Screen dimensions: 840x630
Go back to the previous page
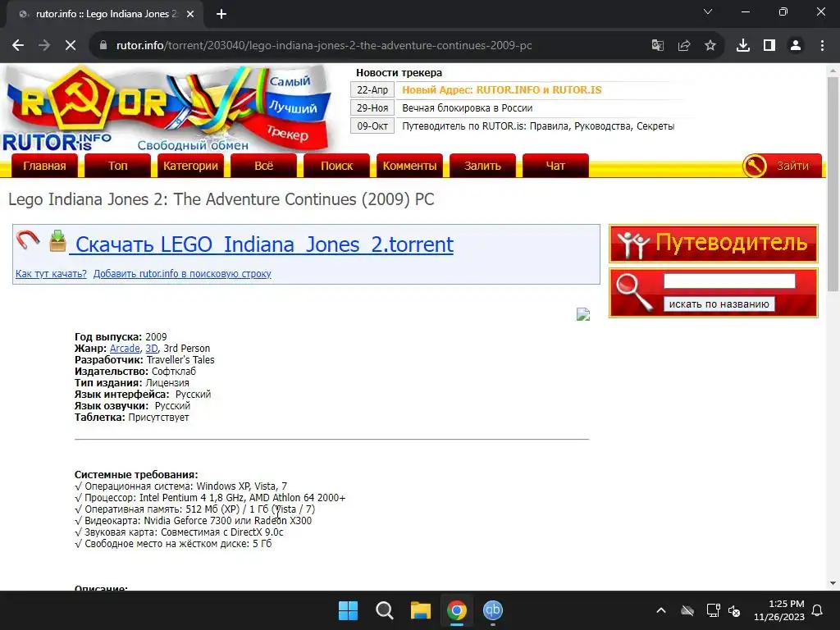pyautogui.click(x=18, y=46)
